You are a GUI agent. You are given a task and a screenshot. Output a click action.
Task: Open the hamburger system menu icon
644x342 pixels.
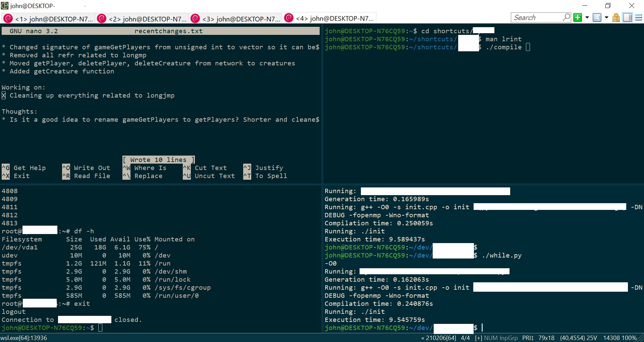click(x=639, y=17)
